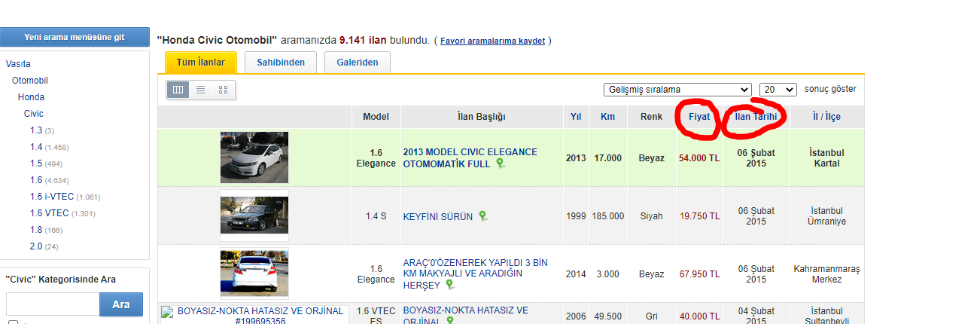Click the 19.750 TL price cell

(x=699, y=216)
